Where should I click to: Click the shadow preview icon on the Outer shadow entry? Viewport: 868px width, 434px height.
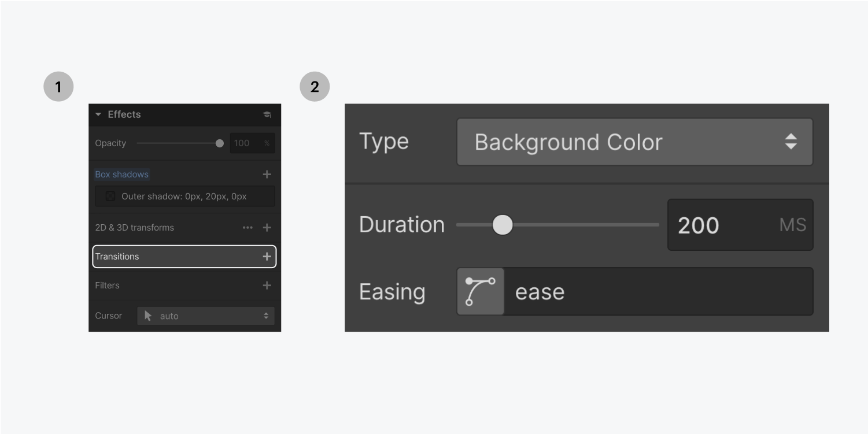[109, 196]
